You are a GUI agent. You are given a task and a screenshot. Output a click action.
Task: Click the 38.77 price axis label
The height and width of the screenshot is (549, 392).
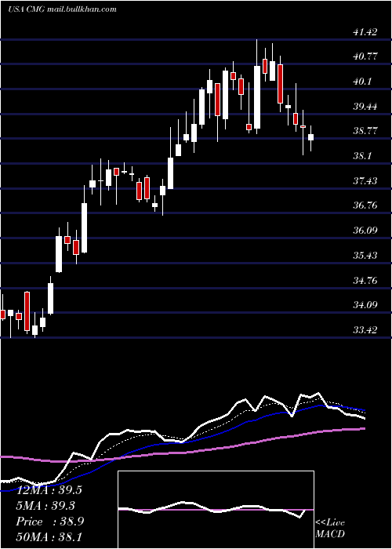pos(365,131)
